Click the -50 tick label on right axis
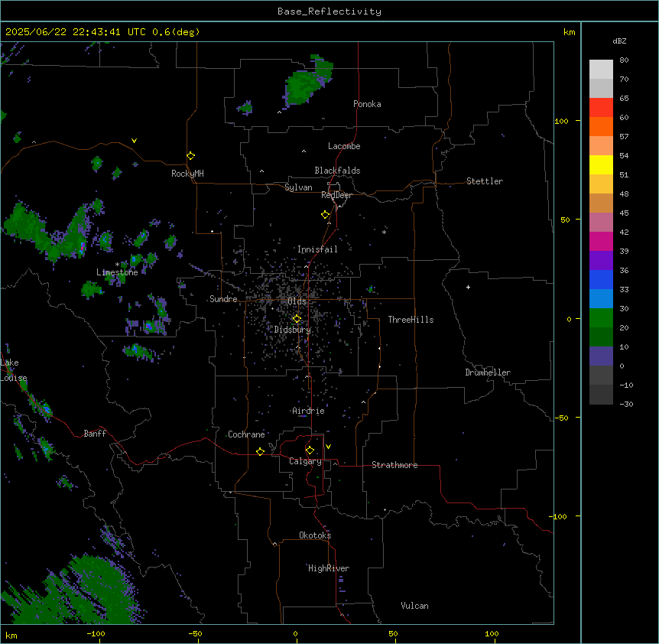 click(561, 418)
